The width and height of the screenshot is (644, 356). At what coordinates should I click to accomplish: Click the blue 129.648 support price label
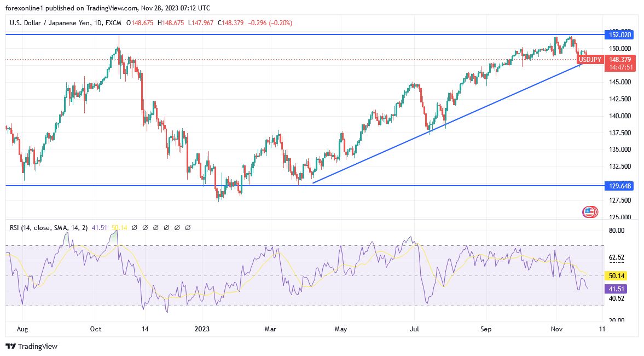620,186
